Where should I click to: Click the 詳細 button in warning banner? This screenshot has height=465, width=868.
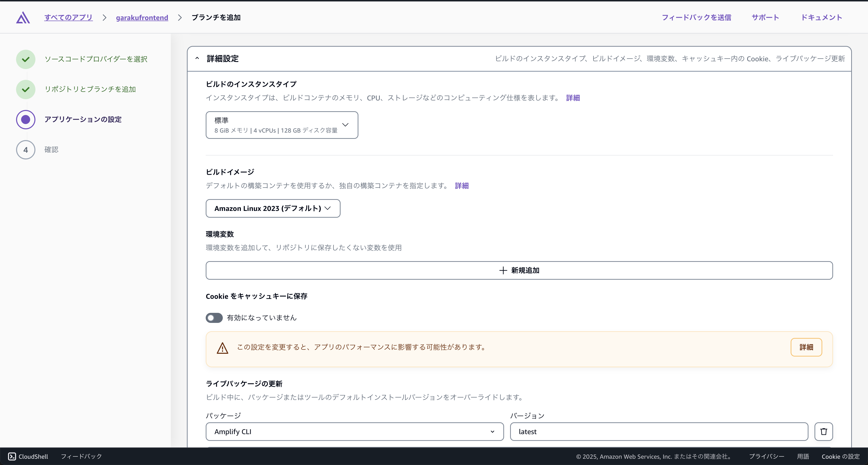[806, 347]
